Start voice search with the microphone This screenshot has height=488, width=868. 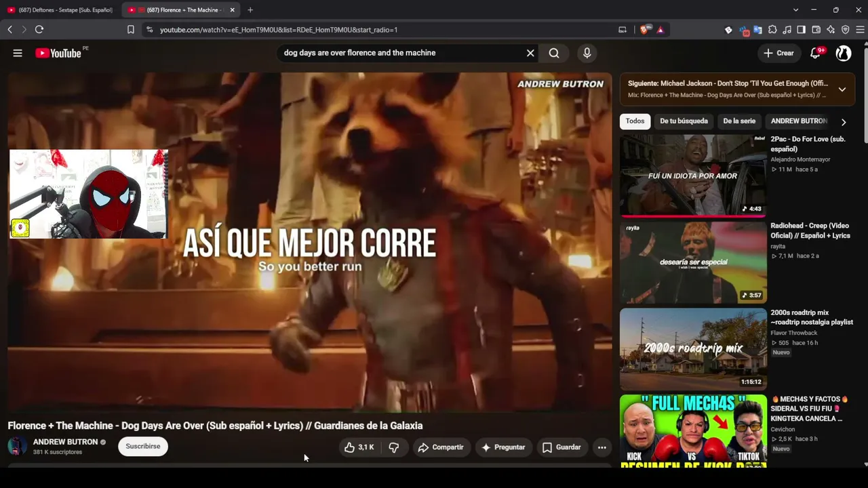587,53
